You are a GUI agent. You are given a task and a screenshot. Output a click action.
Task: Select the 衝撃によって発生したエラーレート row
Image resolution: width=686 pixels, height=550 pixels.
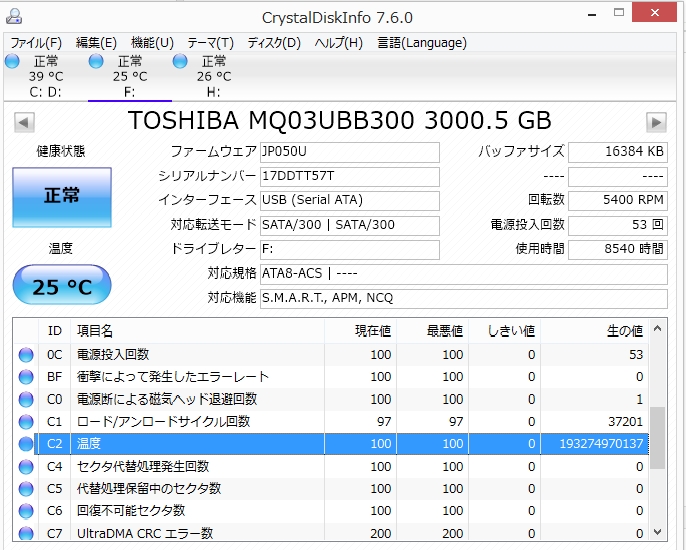331,377
